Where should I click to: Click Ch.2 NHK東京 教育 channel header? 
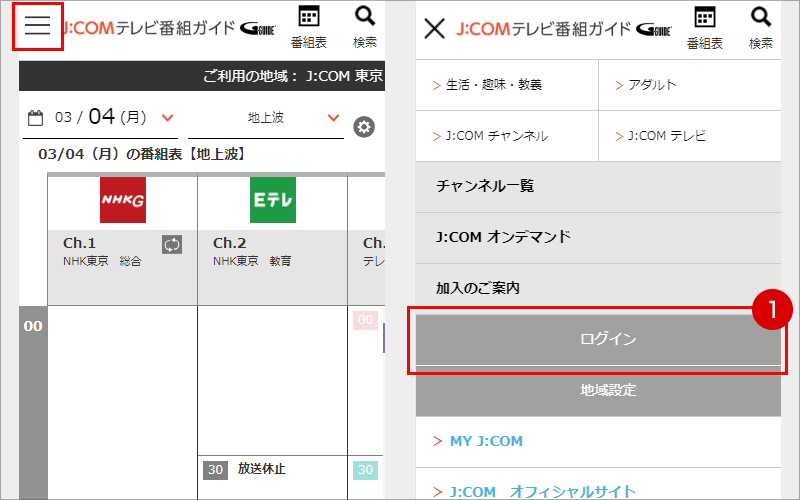click(x=272, y=267)
